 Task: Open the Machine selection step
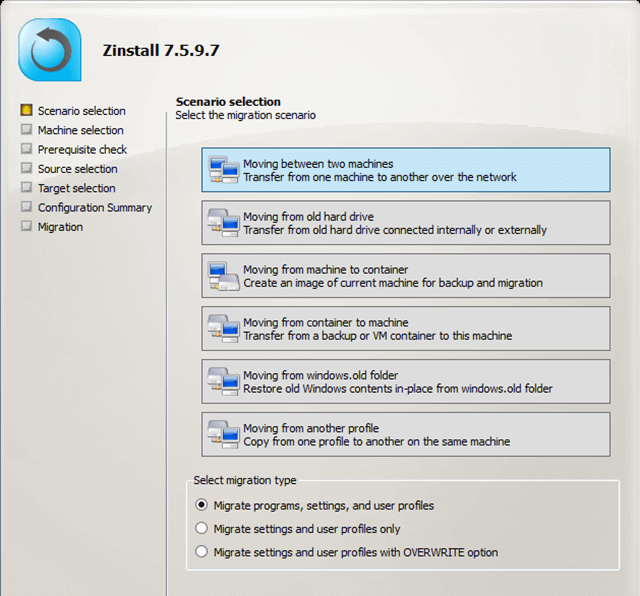coord(81,130)
